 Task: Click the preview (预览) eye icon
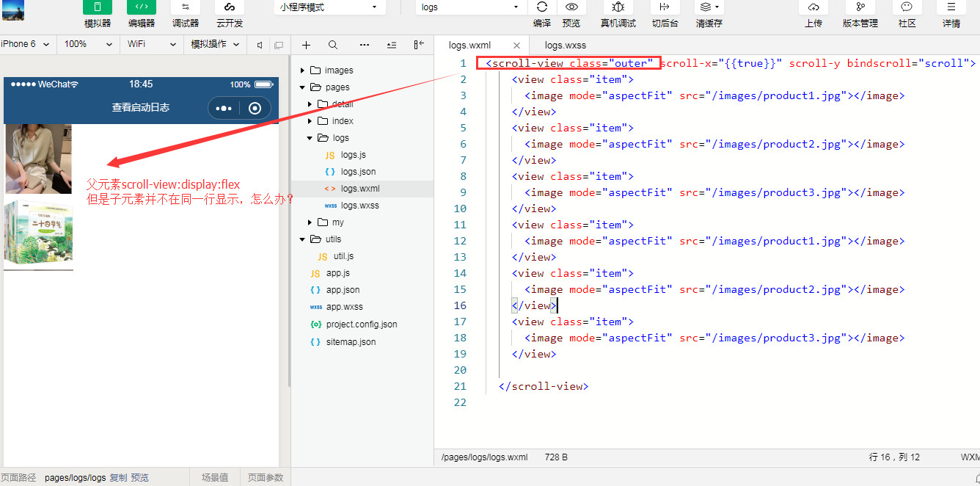(x=571, y=7)
